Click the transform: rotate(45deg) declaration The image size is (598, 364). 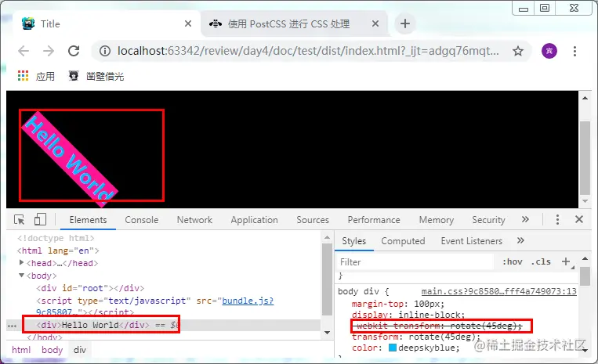point(416,337)
